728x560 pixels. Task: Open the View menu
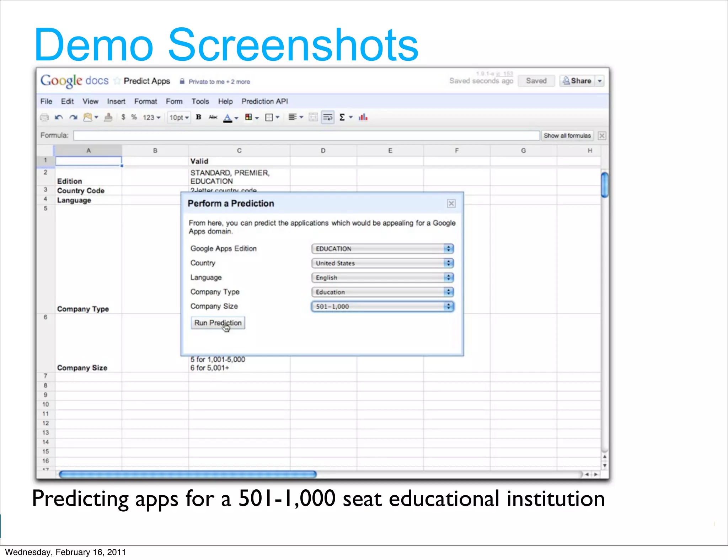pyautogui.click(x=90, y=101)
